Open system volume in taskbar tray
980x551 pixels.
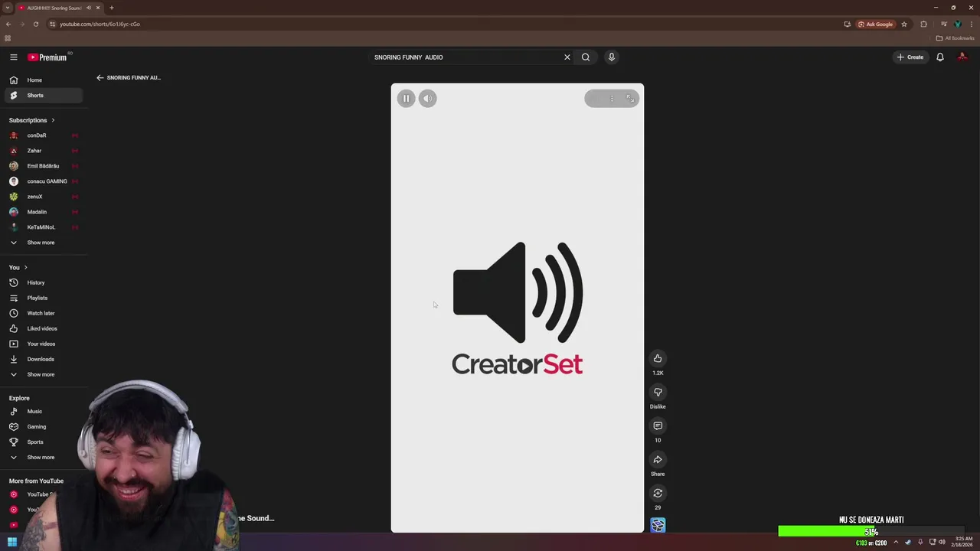[x=942, y=543]
